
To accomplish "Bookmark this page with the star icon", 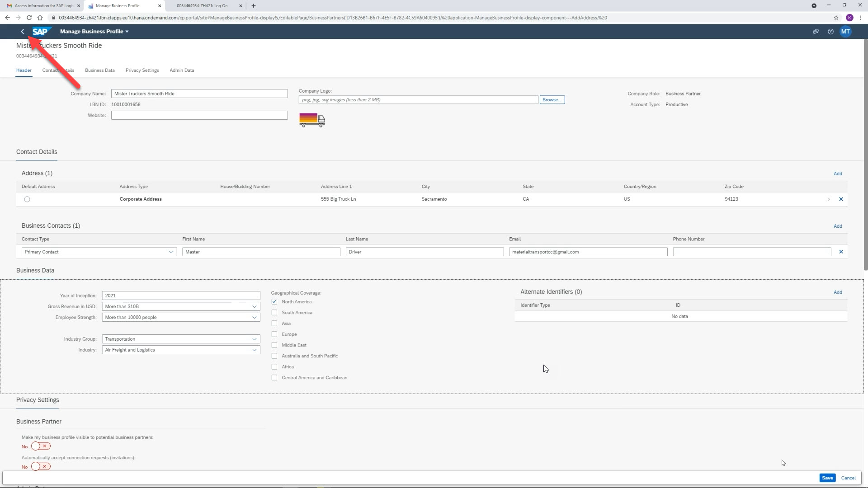I will click(x=836, y=18).
